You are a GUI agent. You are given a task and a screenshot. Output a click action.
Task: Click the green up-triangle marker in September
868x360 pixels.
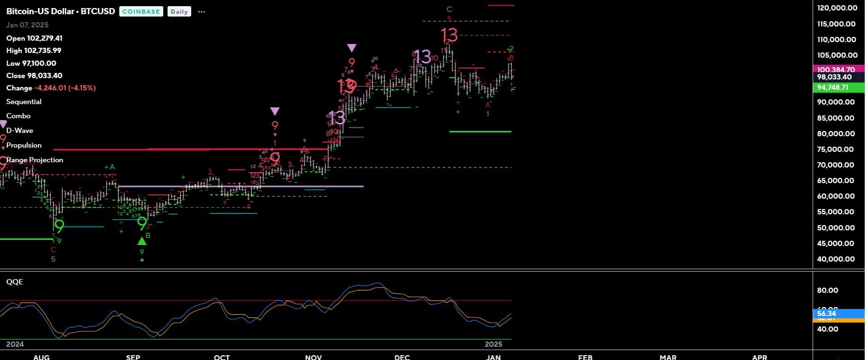pos(142,241)
